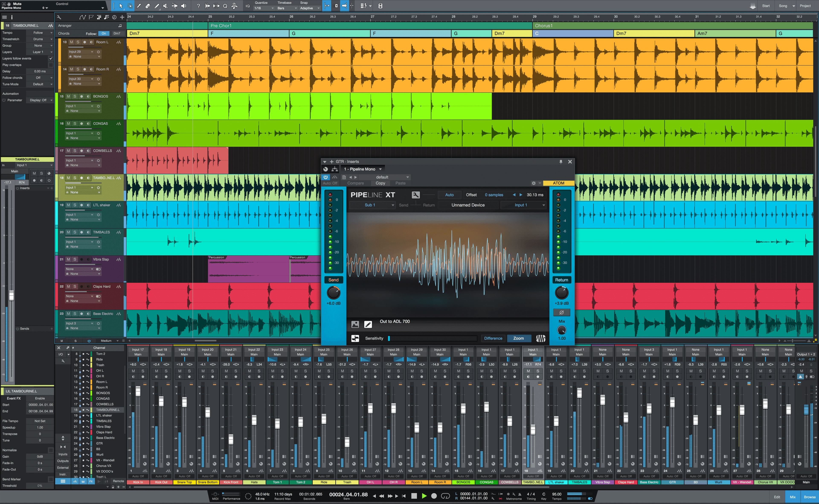The width and height of the screenshot is (819, 504).
Task: Open the Metronome settings in the transport
Action: click(x=514, y=495)
